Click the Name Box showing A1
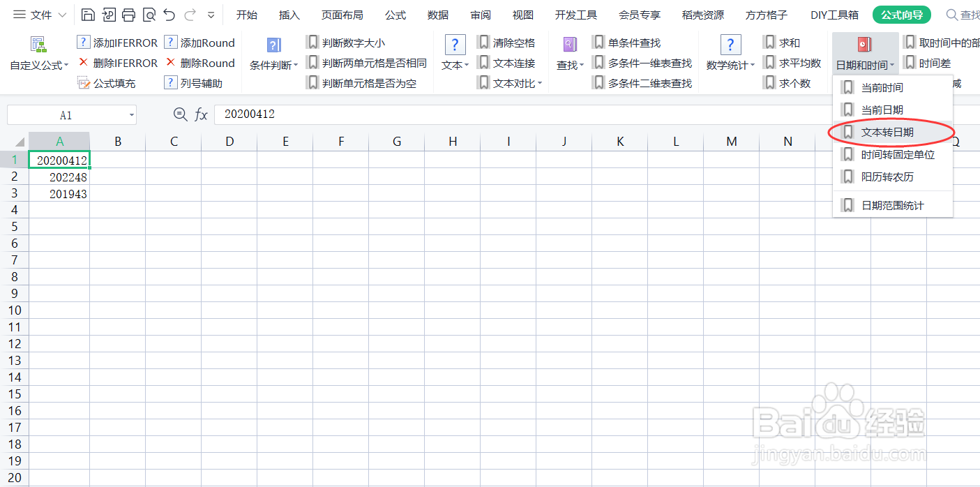The image size is (980, 487). tap(66, 115)
